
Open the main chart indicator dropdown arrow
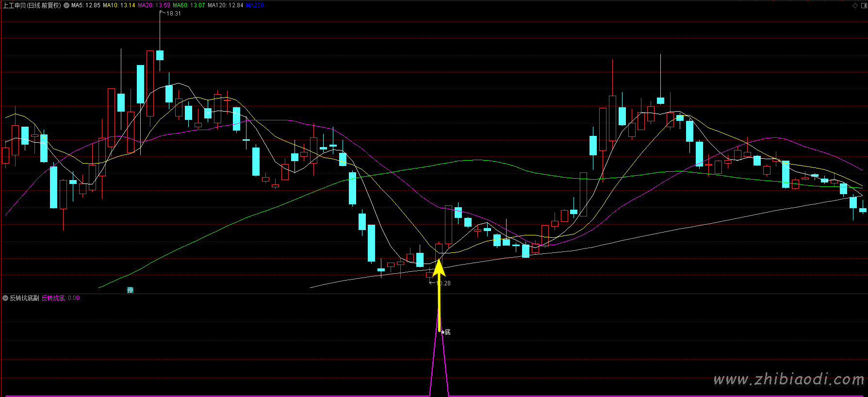coord(66,5)
